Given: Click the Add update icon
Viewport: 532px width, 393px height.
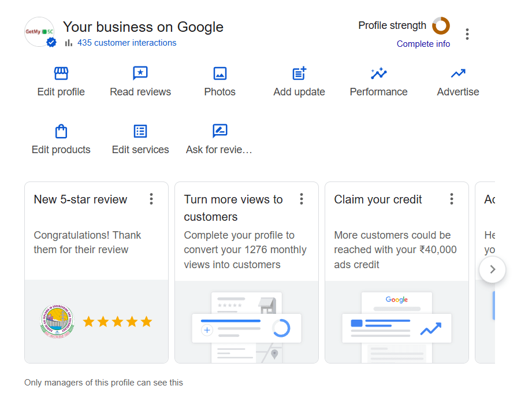Looking at the screenshot, I should tap(299, 73).
